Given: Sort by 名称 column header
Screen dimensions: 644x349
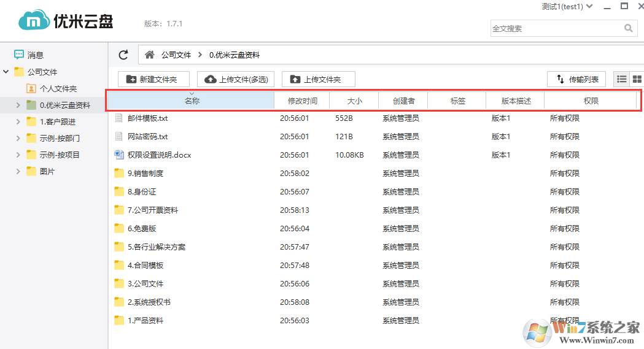Looking at the screenshot, I should coord(192,101).
